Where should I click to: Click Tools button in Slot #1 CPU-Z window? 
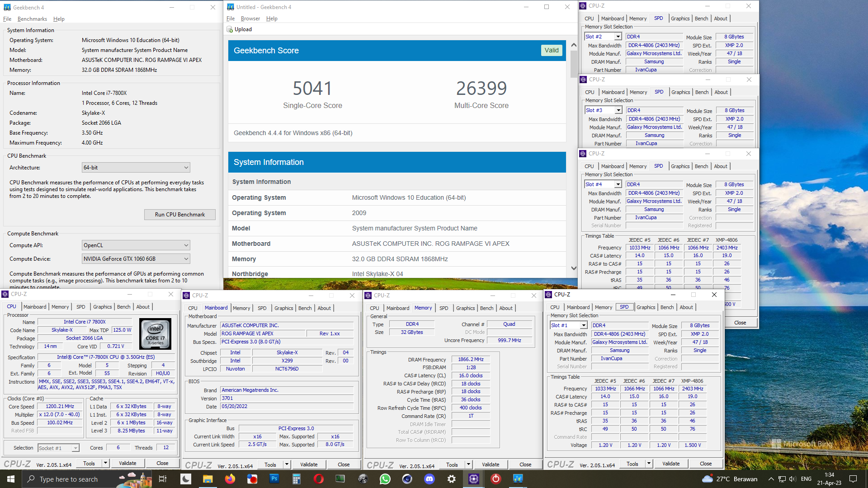coord(632,464)
